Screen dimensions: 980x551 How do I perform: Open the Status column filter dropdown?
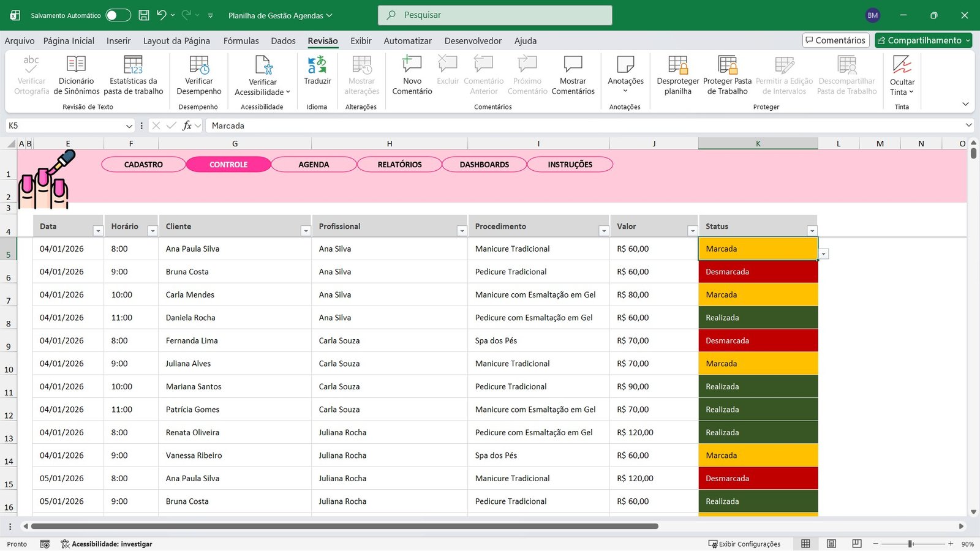point(812,230)
